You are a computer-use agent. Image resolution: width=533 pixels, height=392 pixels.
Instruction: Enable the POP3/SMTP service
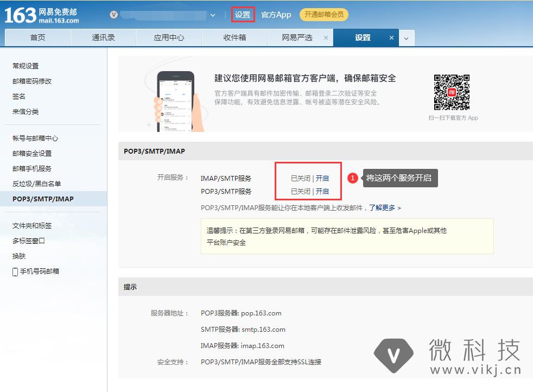coord(322,191)
